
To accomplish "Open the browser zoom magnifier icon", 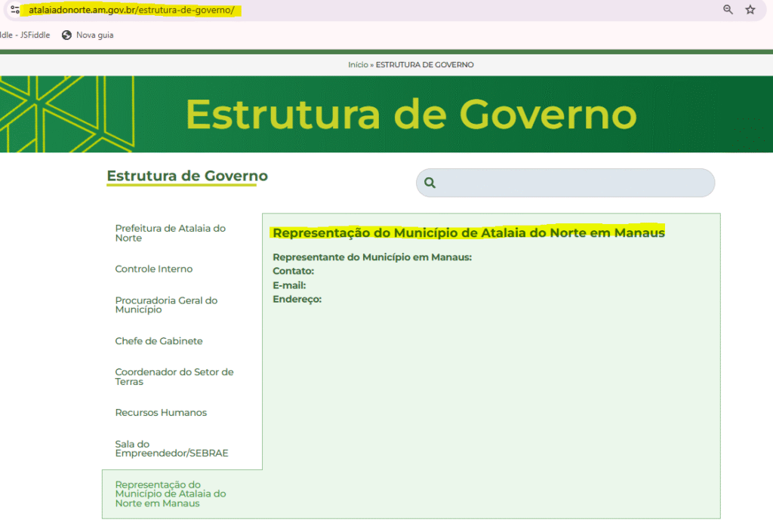I will pyautogui.click(x=728, y=10).
